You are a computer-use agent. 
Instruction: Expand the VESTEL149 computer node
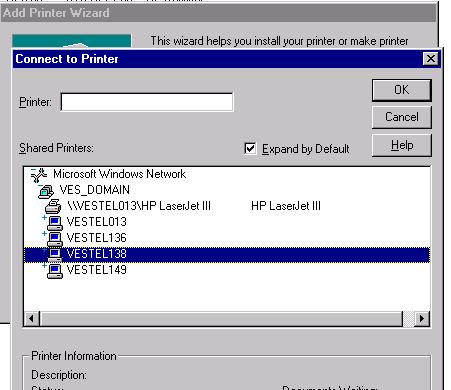pyautogui.click(x=44, y=266)
